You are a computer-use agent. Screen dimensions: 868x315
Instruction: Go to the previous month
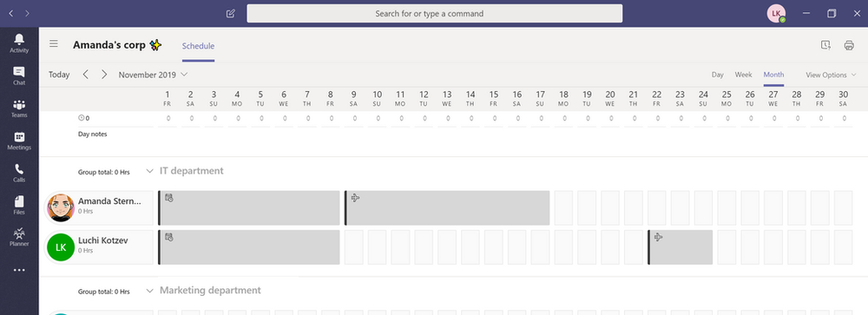85,74
